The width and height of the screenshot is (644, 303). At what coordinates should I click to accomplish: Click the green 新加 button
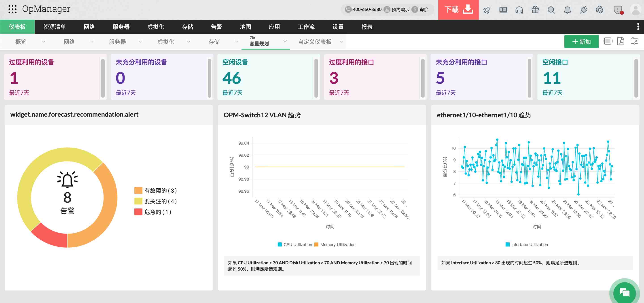click(x=581, y=42)
